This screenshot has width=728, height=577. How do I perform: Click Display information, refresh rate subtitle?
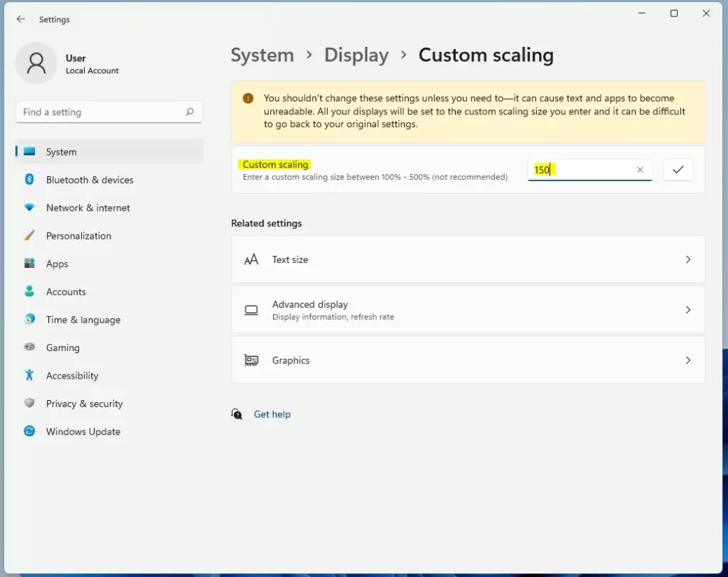pos(333,317)
